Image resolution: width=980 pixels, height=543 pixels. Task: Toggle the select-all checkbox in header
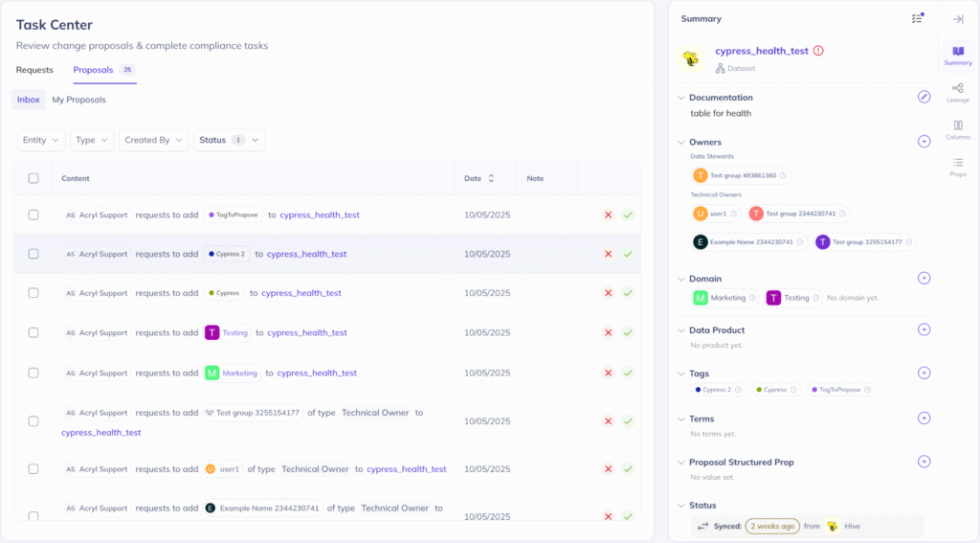coord(33,178)
